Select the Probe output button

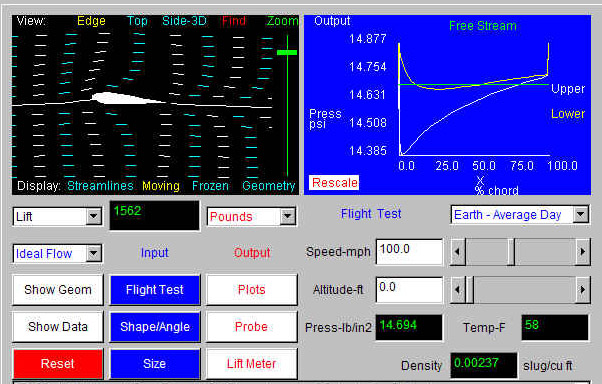(x=251, y=327)
